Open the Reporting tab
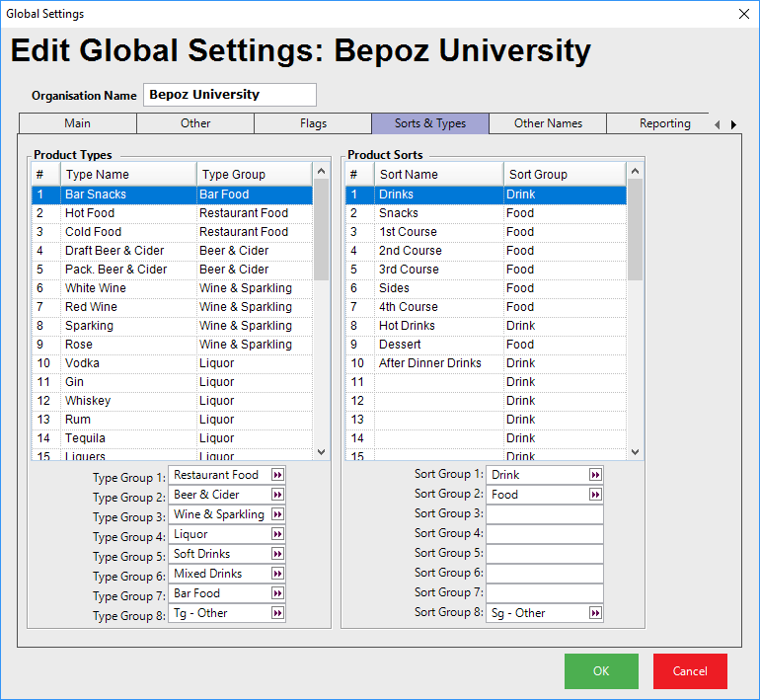This screenshot has width=760, height=700. click(x=664, y=123)
